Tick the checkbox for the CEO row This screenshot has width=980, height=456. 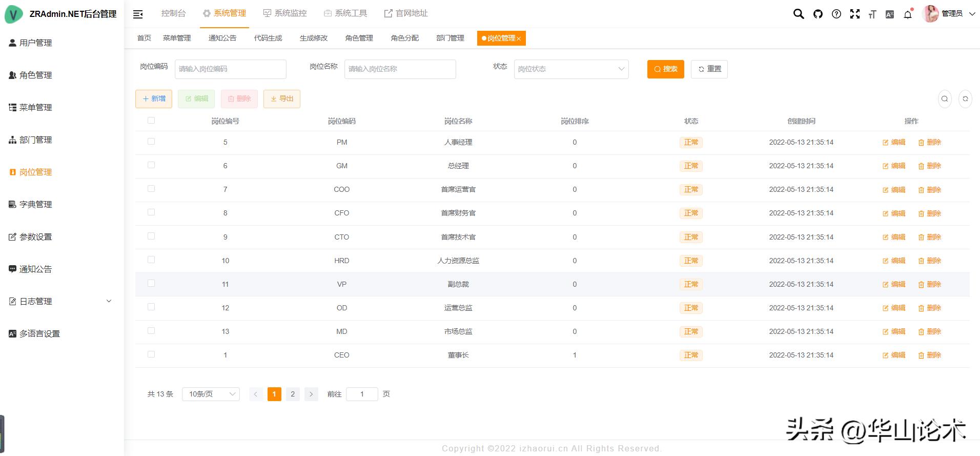pyautogui.click(x=151, y=354)
